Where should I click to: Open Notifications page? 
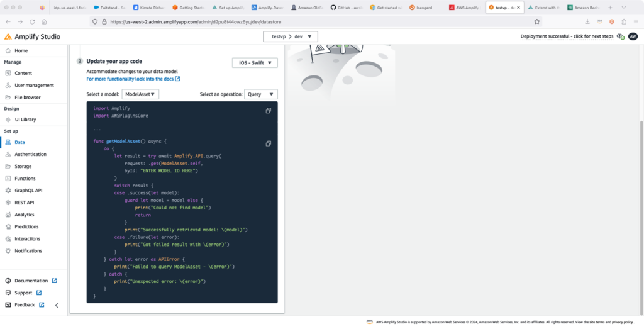coord(28,250)
